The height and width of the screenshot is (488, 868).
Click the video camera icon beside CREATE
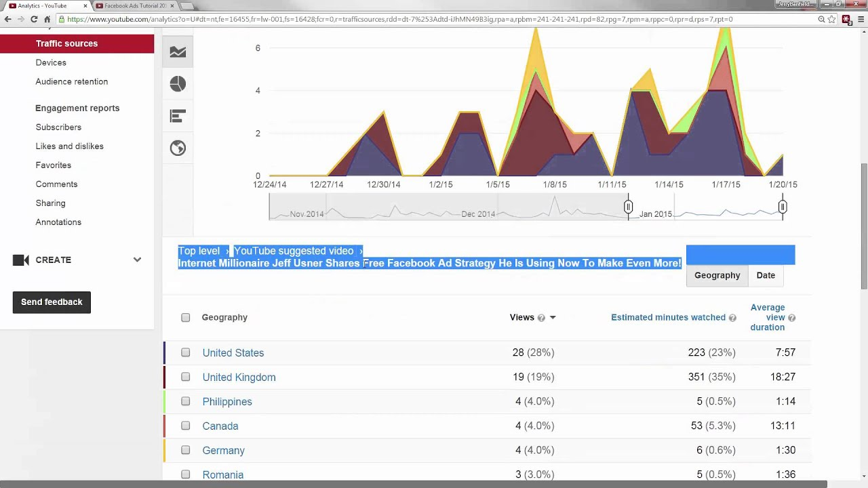point(21,260)
